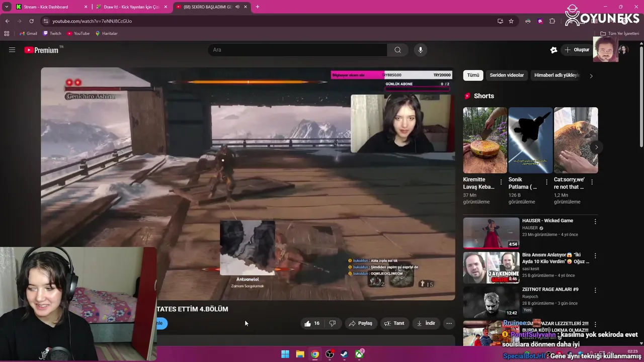Open OBS Studio from the taskbar
The width and height of the screenshot is (644, 362).
(330, 354)
